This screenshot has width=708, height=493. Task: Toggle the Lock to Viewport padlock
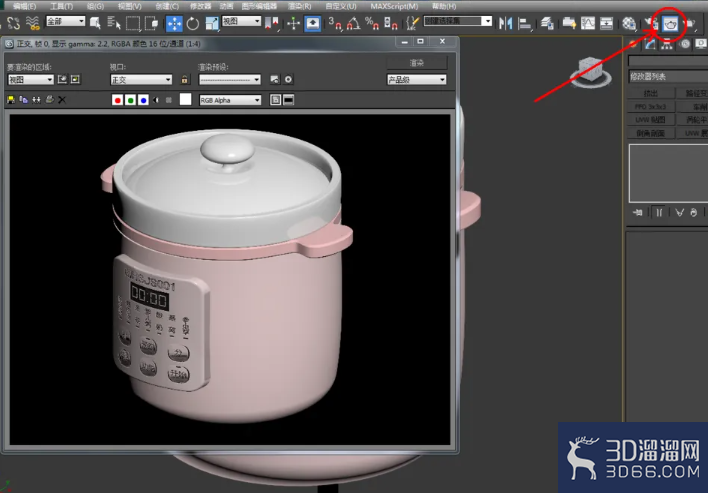(184, 79)
